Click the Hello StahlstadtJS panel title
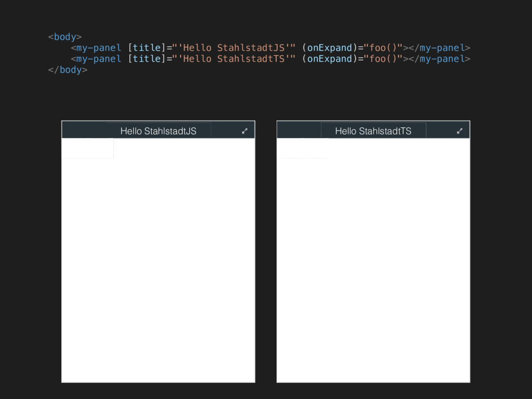Viewport: 532px width, 399px height. (158, 131)
